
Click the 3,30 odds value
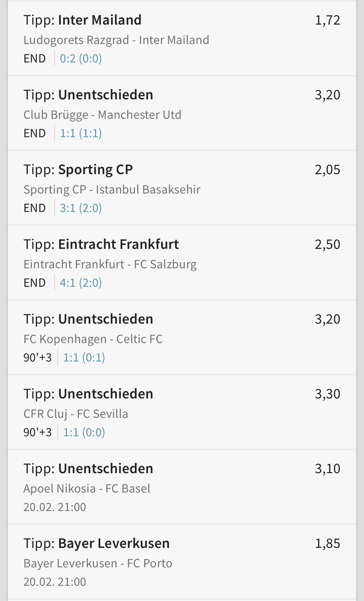[x=327, y=394]
